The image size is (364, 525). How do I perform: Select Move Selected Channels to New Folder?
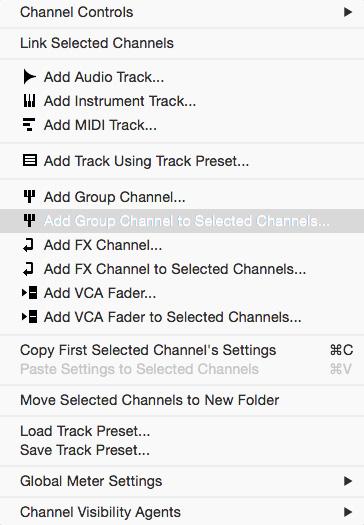182,400
